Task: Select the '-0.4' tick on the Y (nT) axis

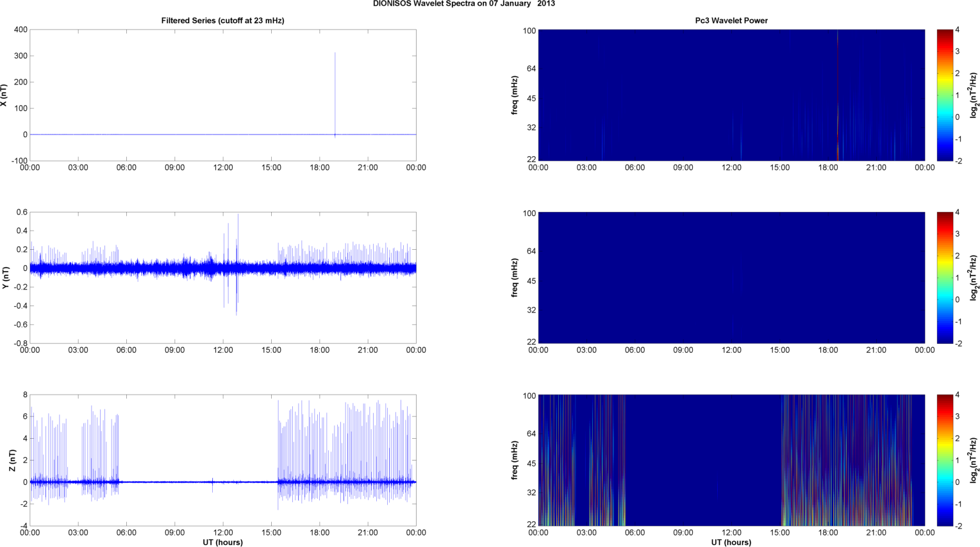Action: [21, 306]
